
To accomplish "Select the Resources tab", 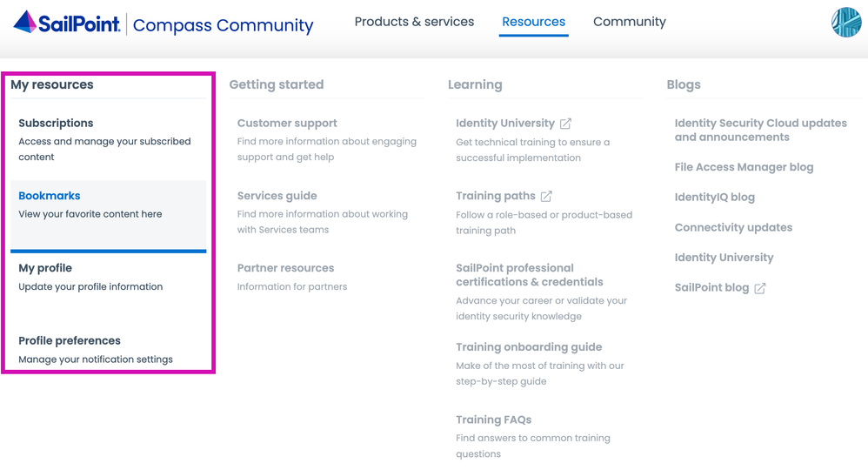I will [533, 22].
